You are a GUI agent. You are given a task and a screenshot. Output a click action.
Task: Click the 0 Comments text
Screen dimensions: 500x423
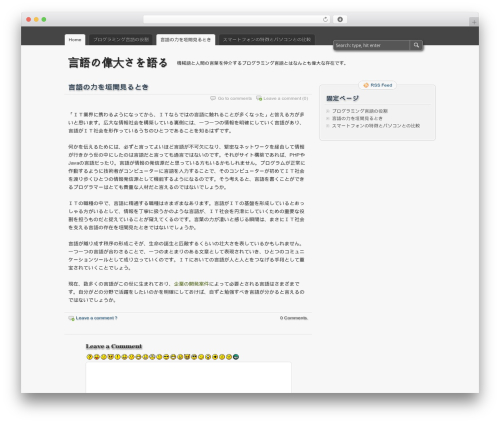[294, 318]
